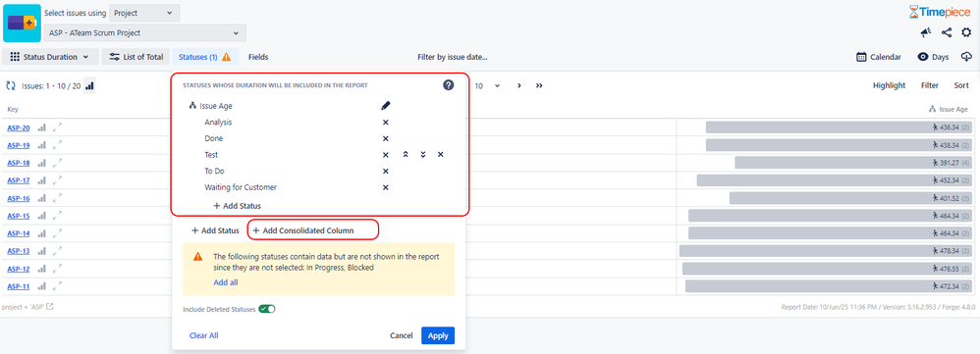Image resolution: width=980 pixels, height=354 pixels.
Task: Open the List of Total menu
Action: [136, 57]
